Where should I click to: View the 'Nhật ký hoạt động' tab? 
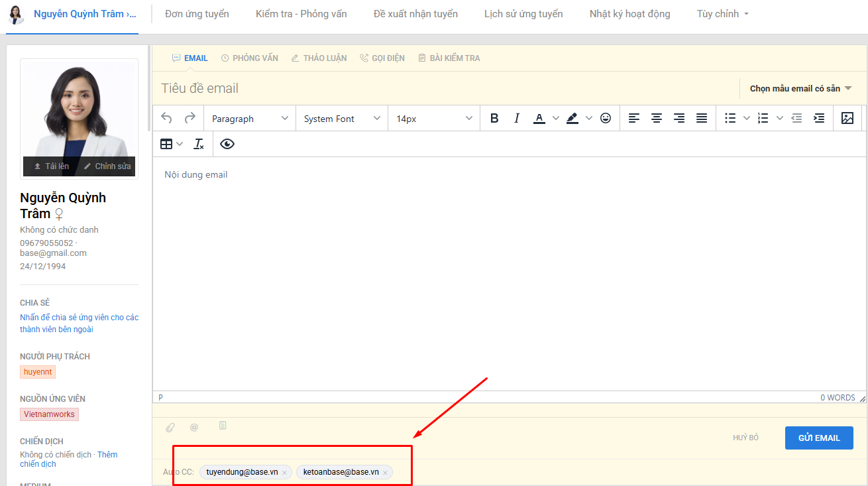[629, 14]
